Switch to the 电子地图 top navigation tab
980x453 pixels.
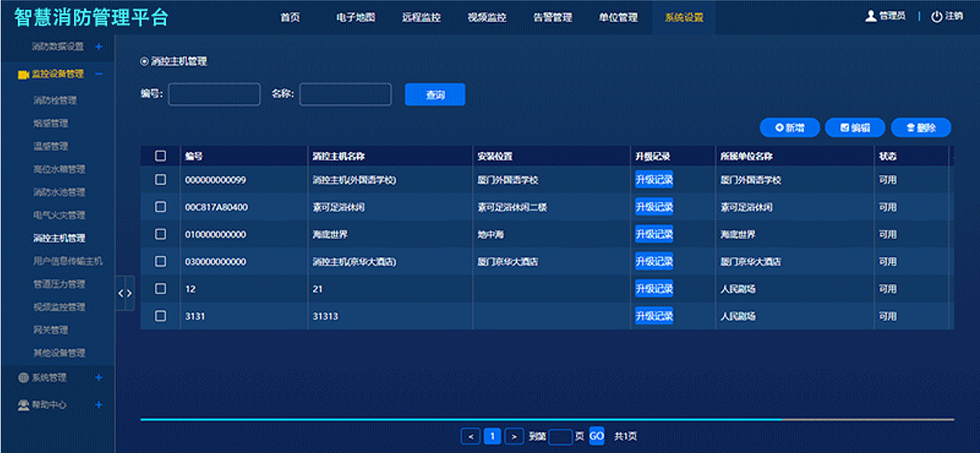356,17
